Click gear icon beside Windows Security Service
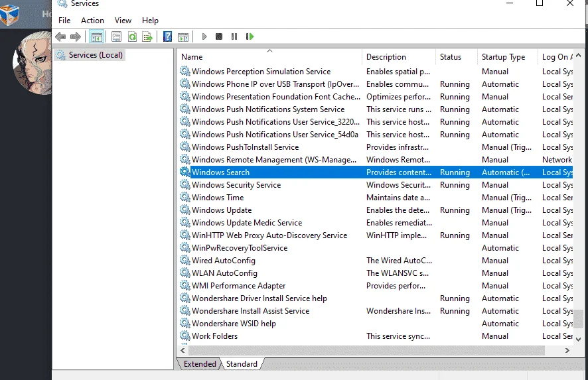The width and height of the screenshot is (588, 380). click(x=185, y=185)
